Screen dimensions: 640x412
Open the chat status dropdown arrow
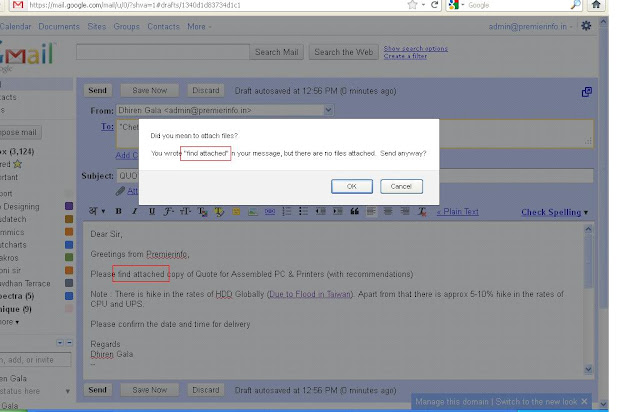pyautogui.click(x=67, y=391)
